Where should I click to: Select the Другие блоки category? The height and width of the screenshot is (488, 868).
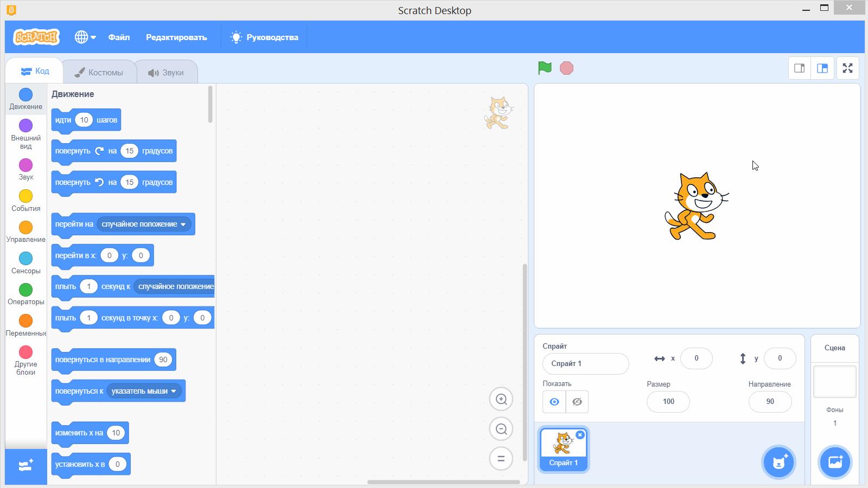point(25,360)
